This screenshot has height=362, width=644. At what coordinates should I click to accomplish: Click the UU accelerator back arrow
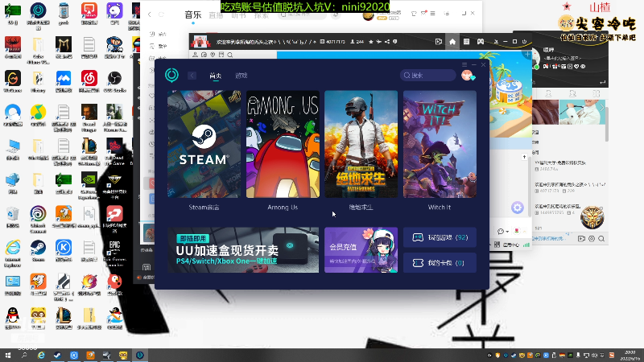[x=192, y=76]
